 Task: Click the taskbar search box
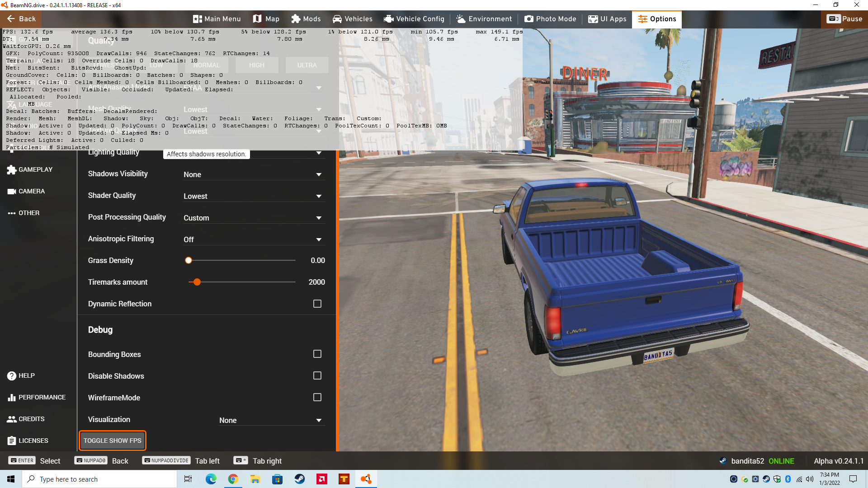tap(99, 479)
